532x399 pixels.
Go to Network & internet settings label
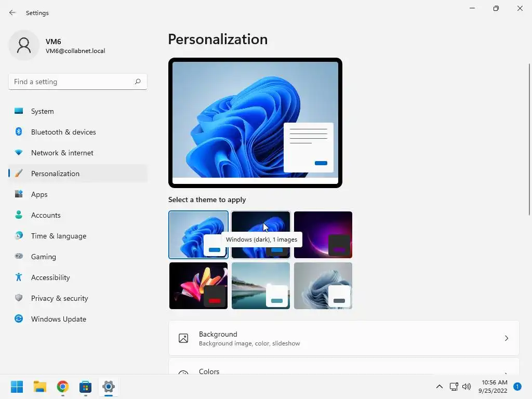point(62,153)
